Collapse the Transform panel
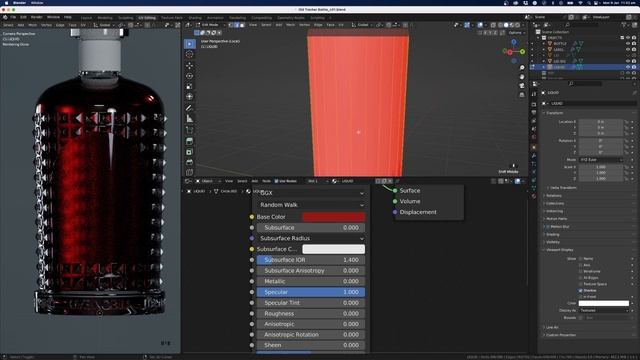The height and width of the screenshot is (360, 640). tap(554, 113)
